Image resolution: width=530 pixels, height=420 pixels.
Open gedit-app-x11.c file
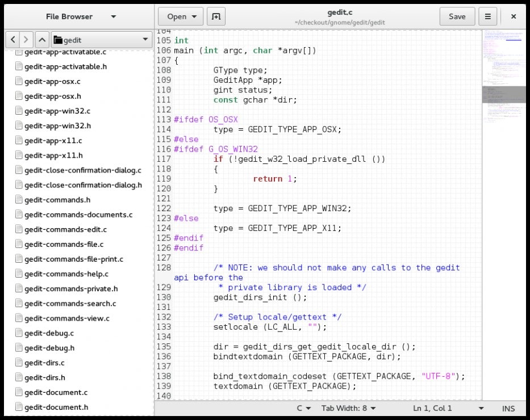[53, 141]
